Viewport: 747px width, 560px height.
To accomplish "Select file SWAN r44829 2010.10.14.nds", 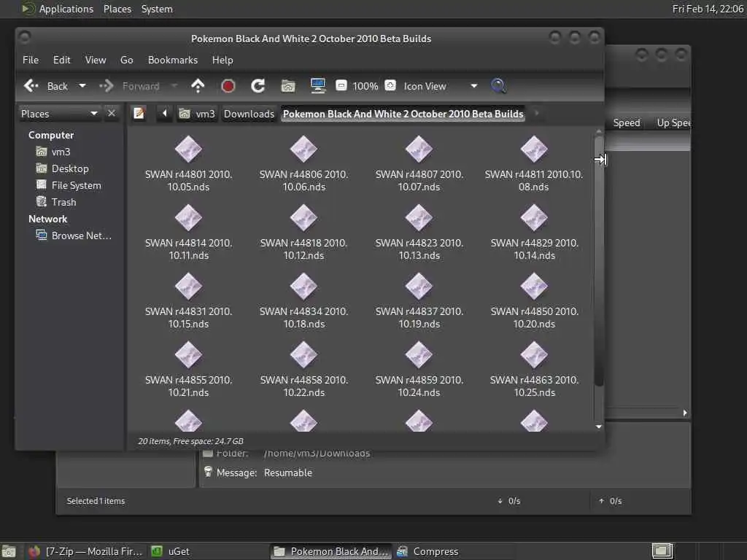I will click(534, 232).
